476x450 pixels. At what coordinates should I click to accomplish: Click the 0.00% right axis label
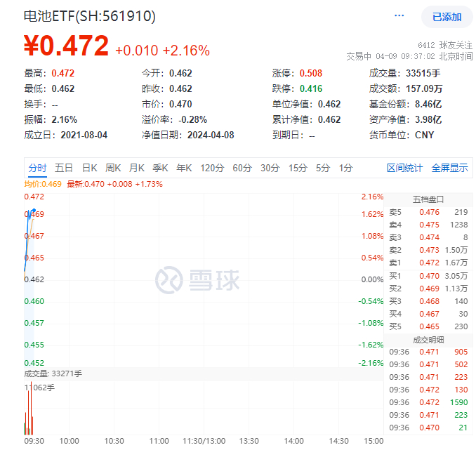pyautogui.click(x=372, y=279)
